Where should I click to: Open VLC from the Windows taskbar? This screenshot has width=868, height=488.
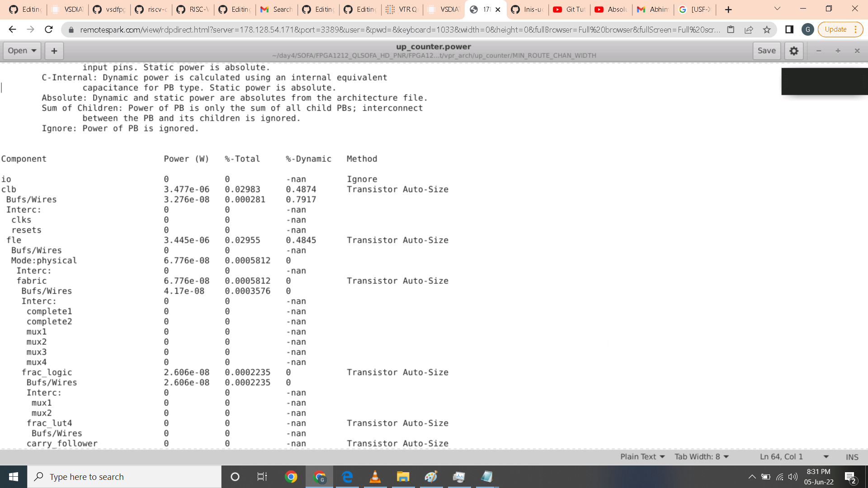click(375, 477)
